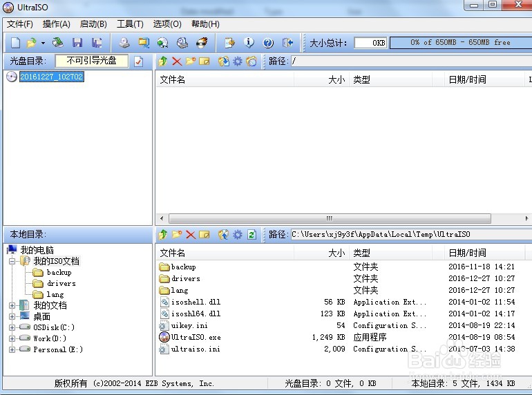Click the gear properties icon in disc pane

point(238,61)
